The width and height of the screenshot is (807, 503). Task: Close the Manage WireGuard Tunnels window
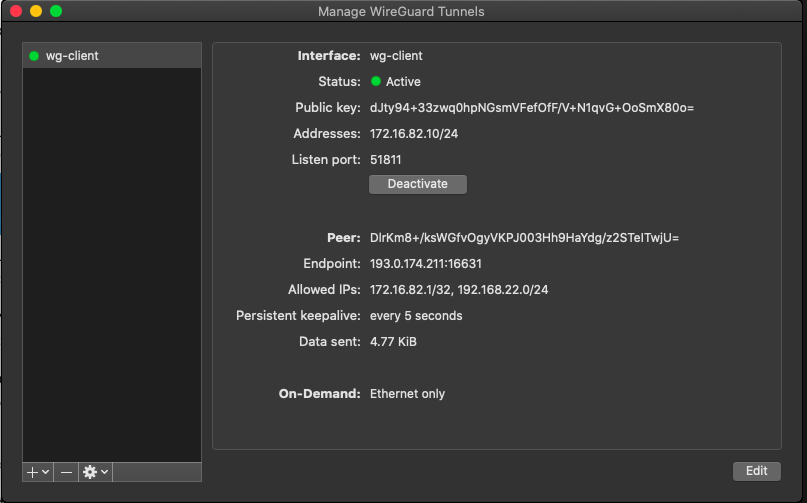[x=16, y=11]
